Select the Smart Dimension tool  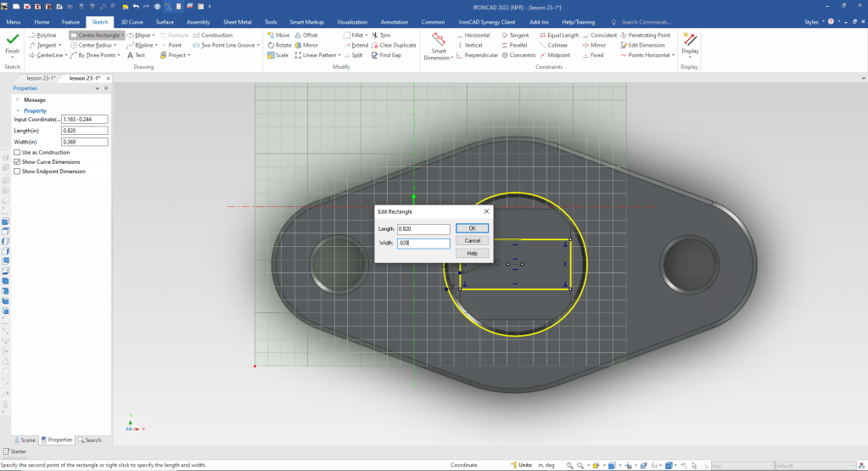click(x=439, y=44)
